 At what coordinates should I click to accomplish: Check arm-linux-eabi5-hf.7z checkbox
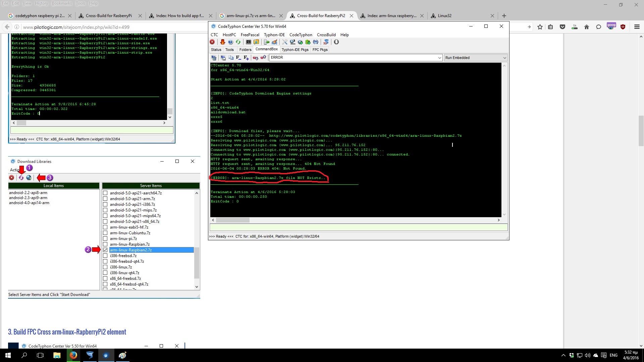tap(105, 227)
